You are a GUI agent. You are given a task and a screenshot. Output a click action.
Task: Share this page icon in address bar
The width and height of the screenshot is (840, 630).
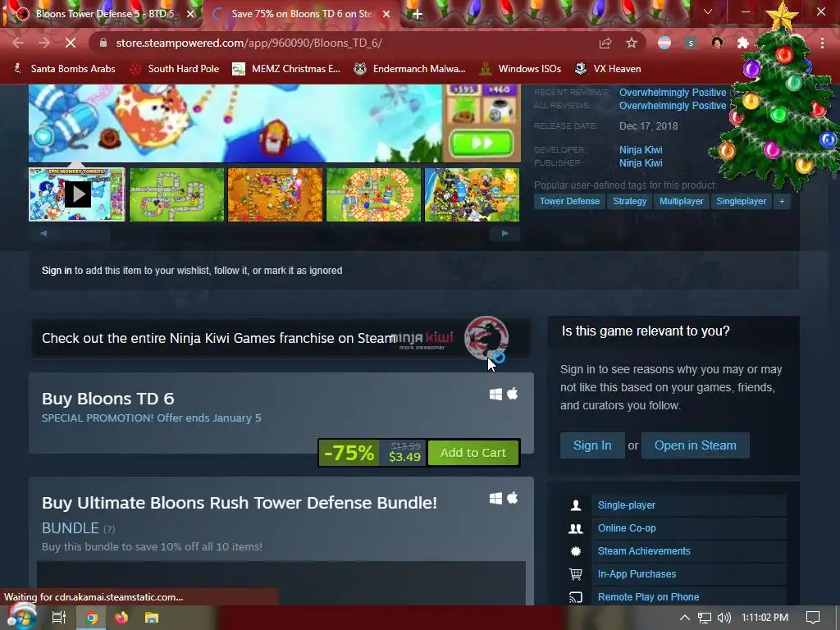pos(605,43)
